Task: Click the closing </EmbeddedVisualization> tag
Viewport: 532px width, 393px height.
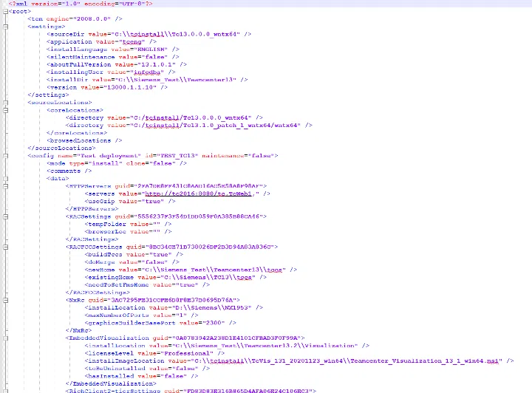Action: pos(111,383)
